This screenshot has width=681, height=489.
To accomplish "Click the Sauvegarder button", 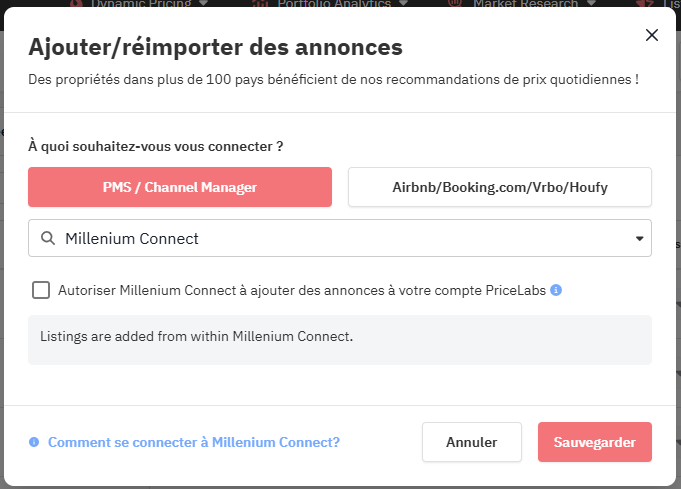I will click(x=594, y=442).
